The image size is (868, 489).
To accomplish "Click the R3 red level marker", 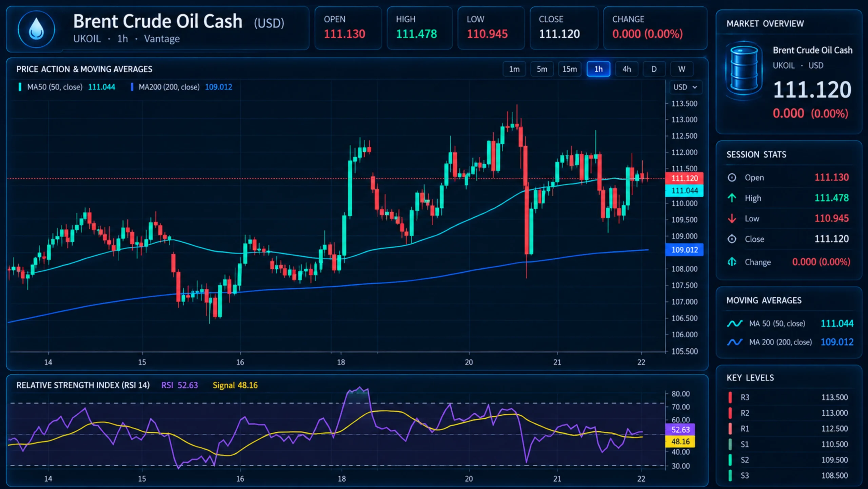I will (730, 397).
